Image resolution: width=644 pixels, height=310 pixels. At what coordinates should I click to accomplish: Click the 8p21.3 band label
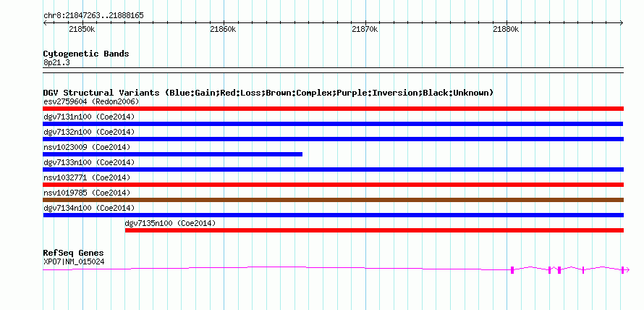tap(56, 62)
